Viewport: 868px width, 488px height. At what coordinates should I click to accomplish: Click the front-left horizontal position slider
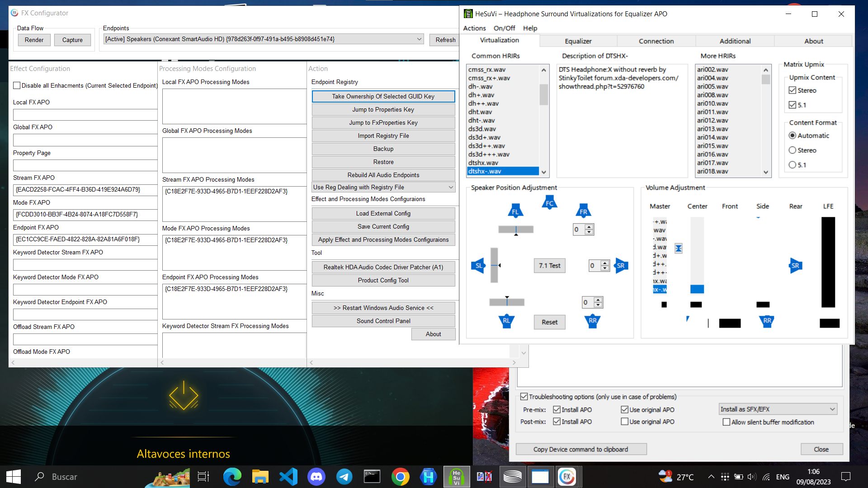(516, 230)
